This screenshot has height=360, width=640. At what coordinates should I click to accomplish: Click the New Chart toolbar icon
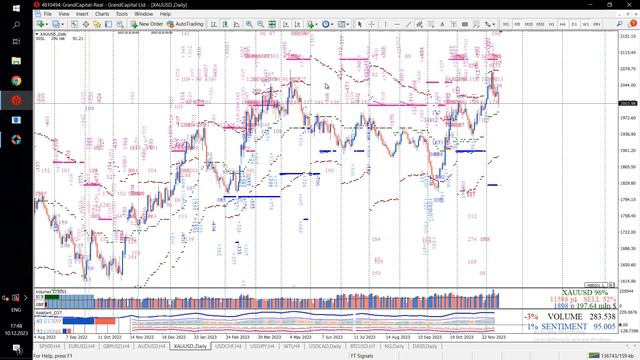tap(40, 24)
